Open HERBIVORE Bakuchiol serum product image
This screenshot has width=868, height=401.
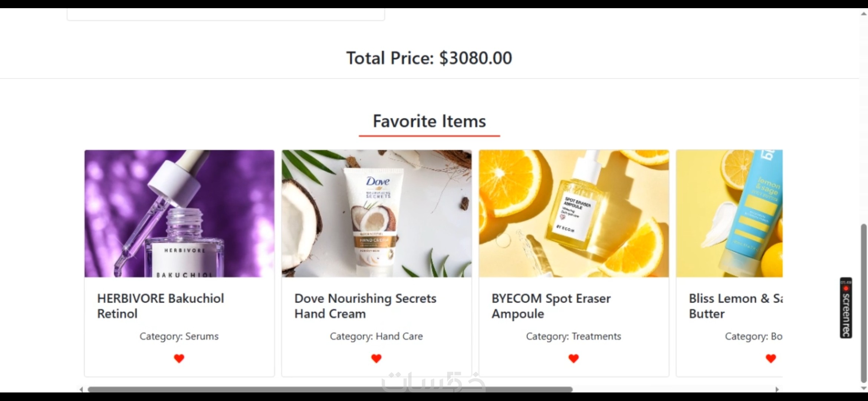pyautogui.click(x=180, y=213)
